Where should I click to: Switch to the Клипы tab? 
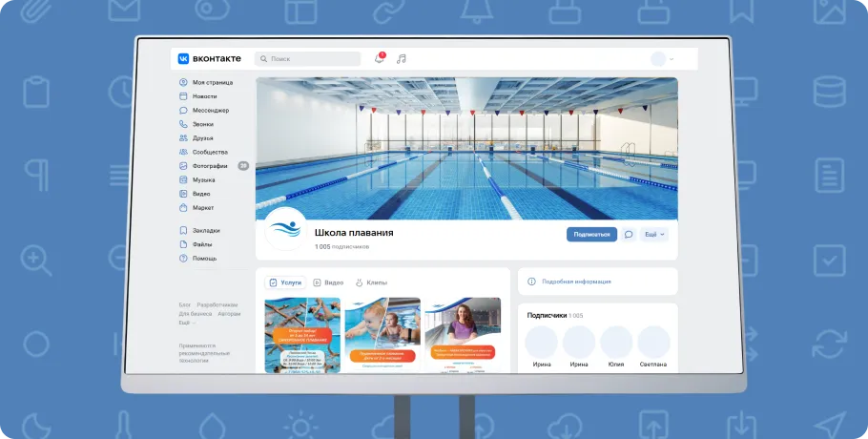click(371, 282)
